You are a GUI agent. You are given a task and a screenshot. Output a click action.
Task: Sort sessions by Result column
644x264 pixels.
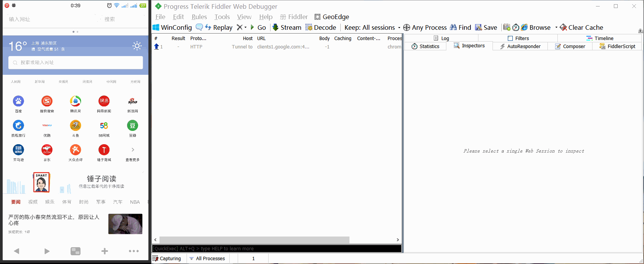point(178,38)
